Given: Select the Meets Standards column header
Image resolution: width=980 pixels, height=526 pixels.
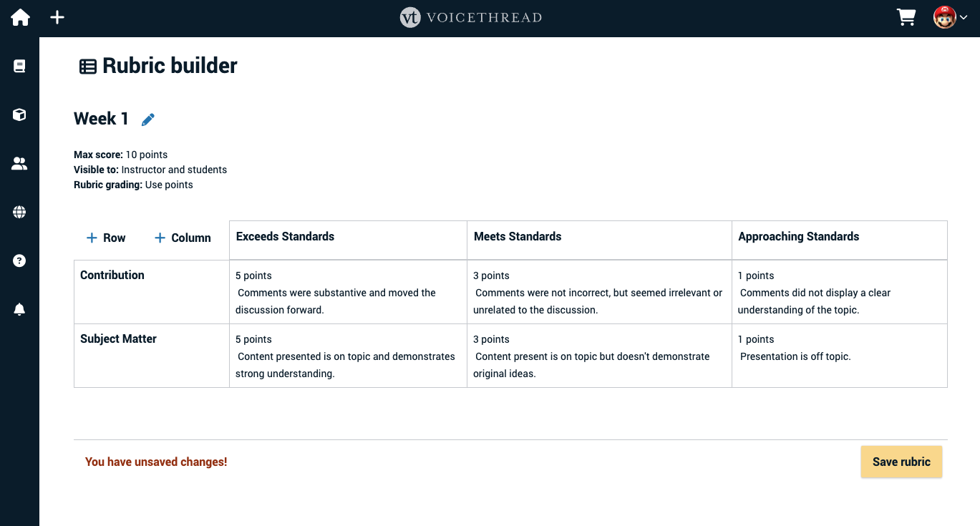Looking at the screenshot, I should pos(518,237).
